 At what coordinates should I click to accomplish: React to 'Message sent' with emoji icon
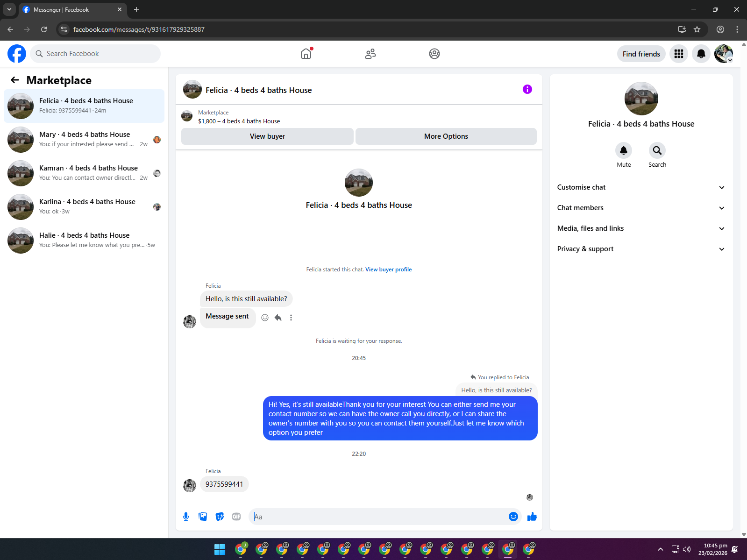pos(265,318)
